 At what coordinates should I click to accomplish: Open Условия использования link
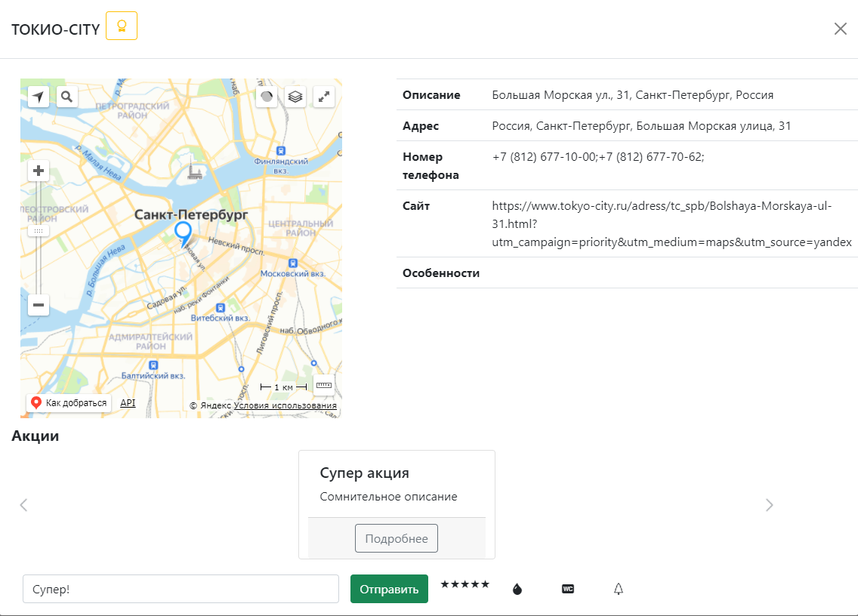[x=285, y=405]
